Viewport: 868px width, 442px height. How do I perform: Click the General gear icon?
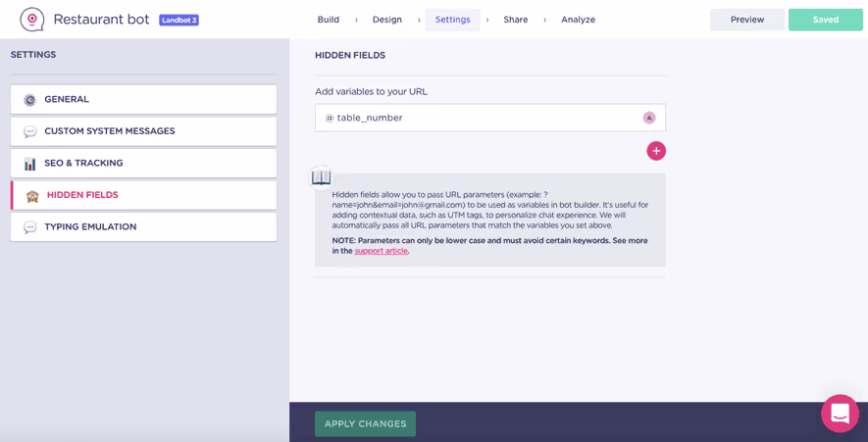tap(29, 100)
